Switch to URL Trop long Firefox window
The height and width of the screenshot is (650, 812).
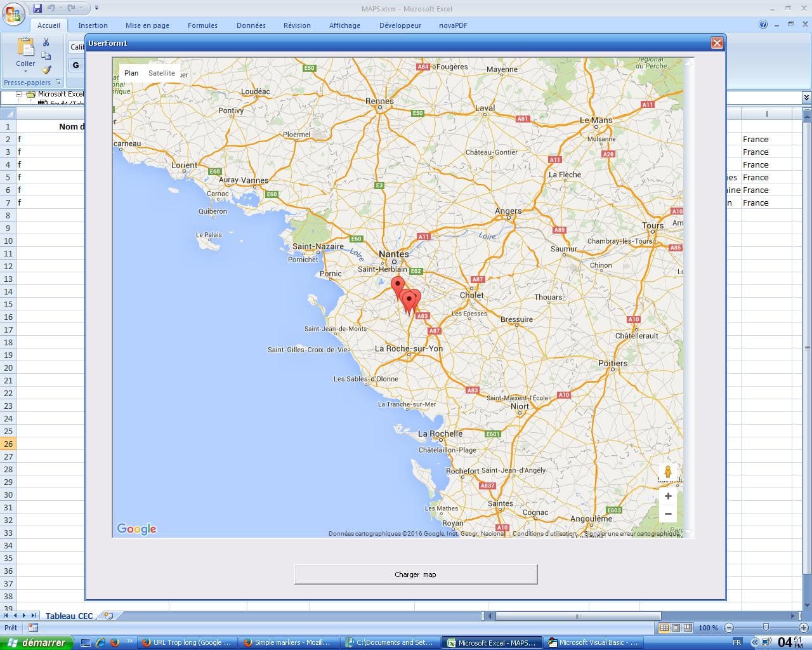[187, 642]
